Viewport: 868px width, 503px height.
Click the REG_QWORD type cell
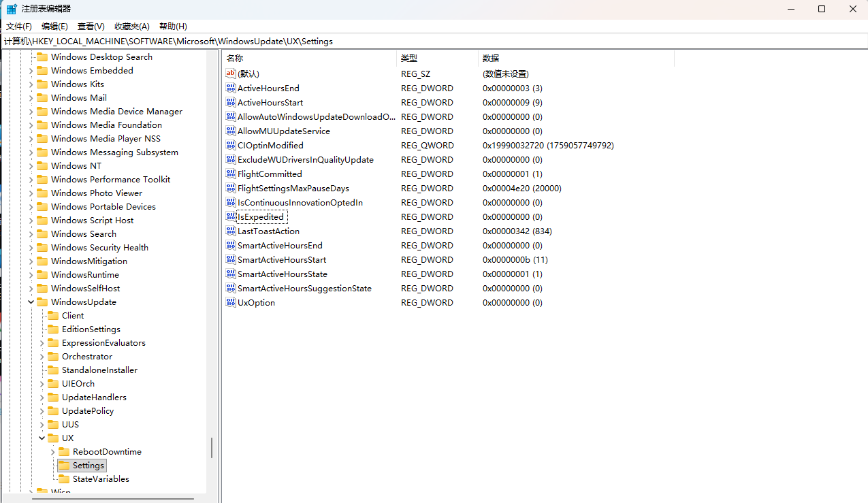427,145
